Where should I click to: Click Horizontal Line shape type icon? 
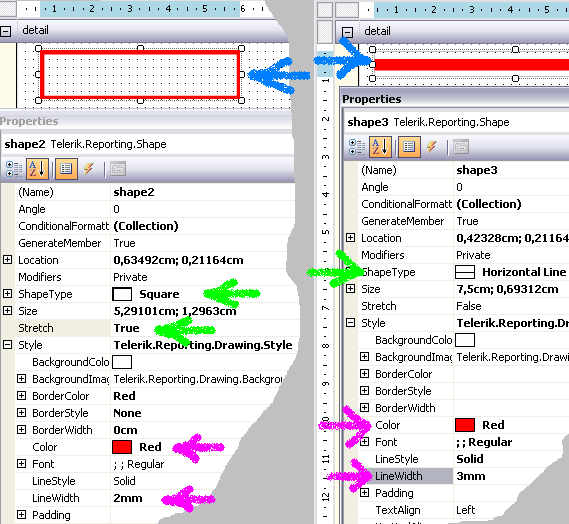(465, 272)
